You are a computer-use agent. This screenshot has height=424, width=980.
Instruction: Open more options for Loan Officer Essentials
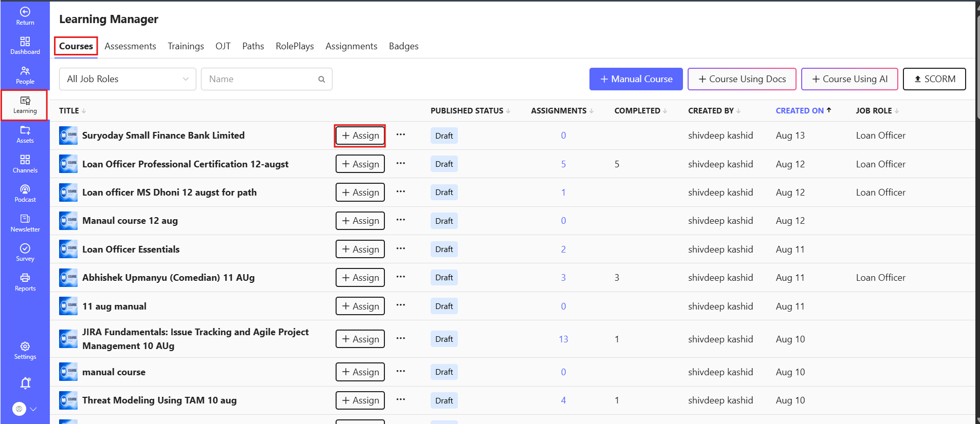[401, 249]
